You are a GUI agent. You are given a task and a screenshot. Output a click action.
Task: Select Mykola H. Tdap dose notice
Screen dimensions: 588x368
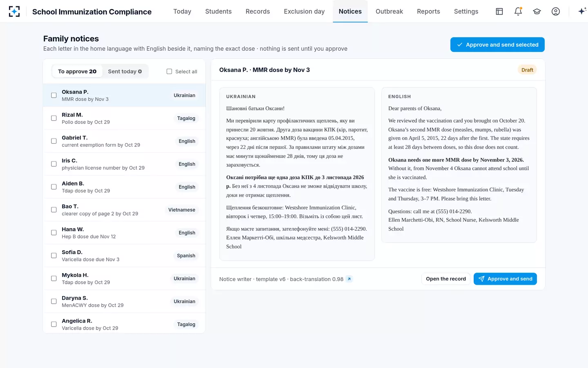124,278
